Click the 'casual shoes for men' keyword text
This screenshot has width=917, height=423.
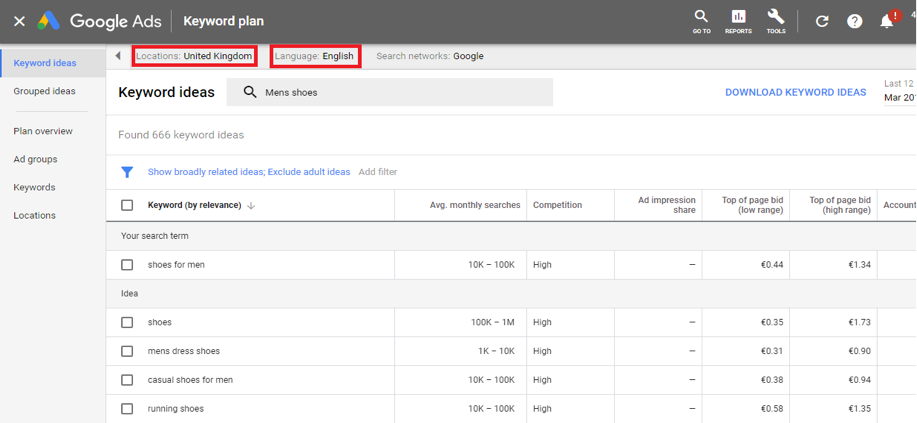190,380
